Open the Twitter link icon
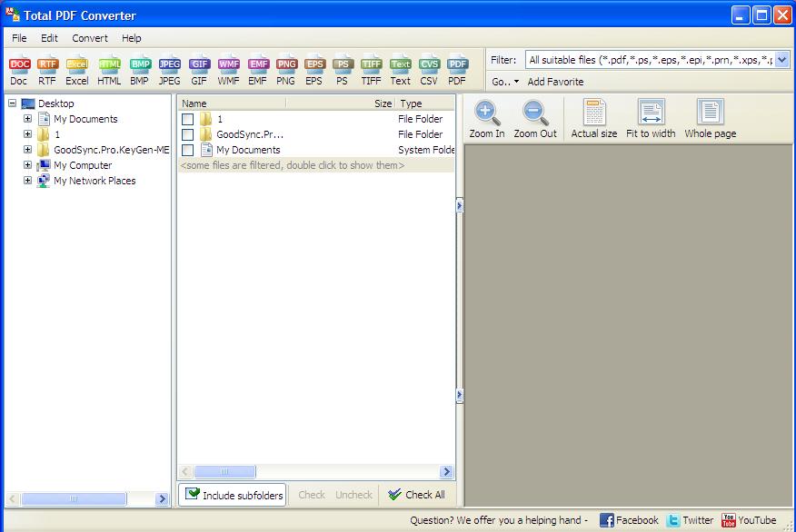The width and height of the screenshot is (796, 532). [673, 520]
